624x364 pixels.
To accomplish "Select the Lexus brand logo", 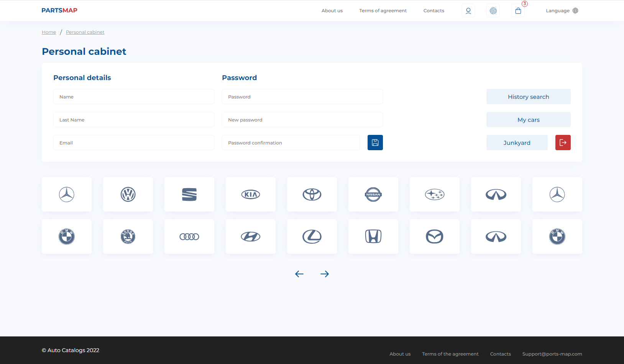I will (312, 236).
